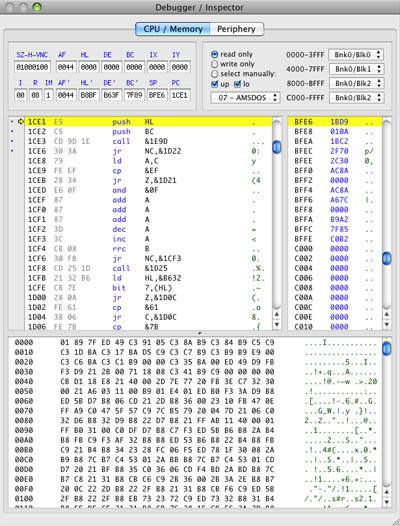Select stack row BFE6

(x=335, y=121)
